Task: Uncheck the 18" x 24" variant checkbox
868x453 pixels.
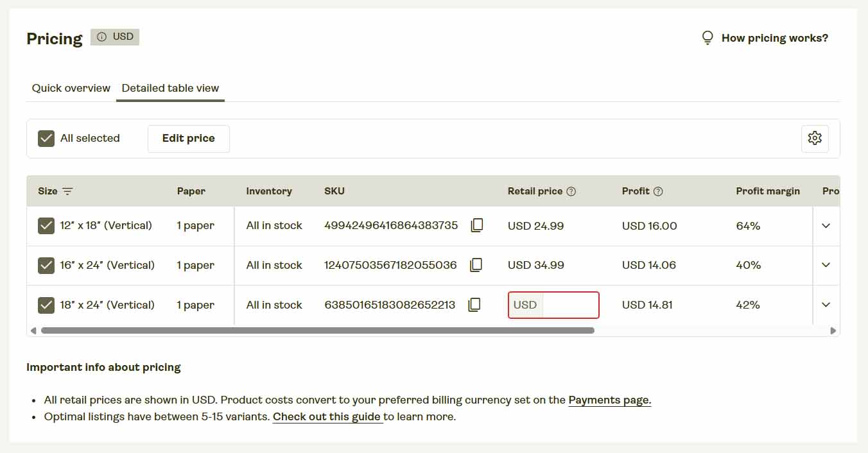Action: coord(46,305)
